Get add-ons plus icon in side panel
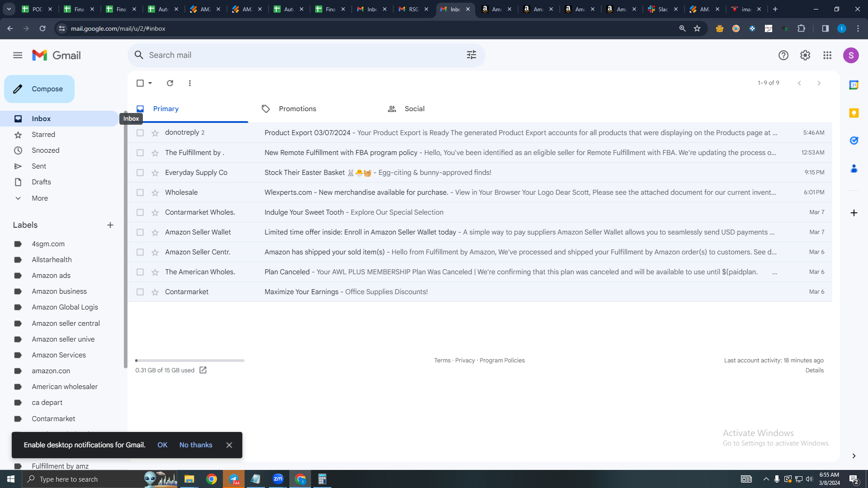This screenshot has width=868, height=488. click(854, 213)
